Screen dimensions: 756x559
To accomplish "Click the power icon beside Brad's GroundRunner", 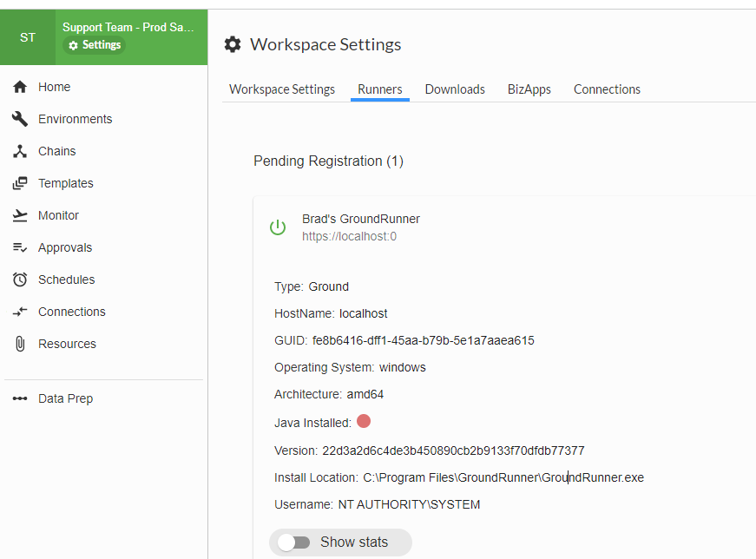I will tap(277, 227).
